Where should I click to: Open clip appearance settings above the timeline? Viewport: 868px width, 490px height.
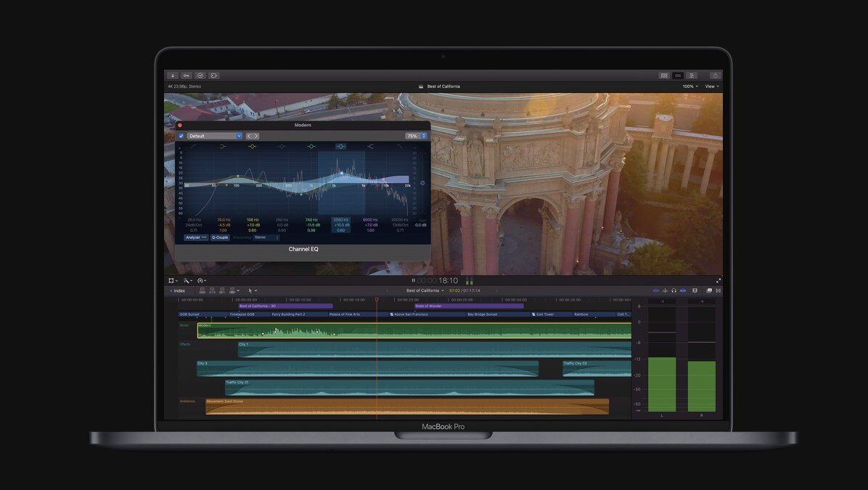pyautogui.click(x=695, y=290)
